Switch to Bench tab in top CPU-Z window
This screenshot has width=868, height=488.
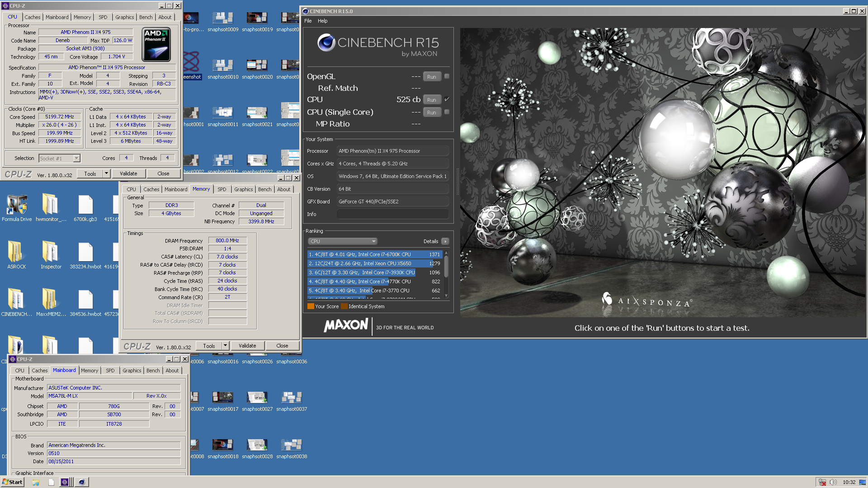coord(146,17)
